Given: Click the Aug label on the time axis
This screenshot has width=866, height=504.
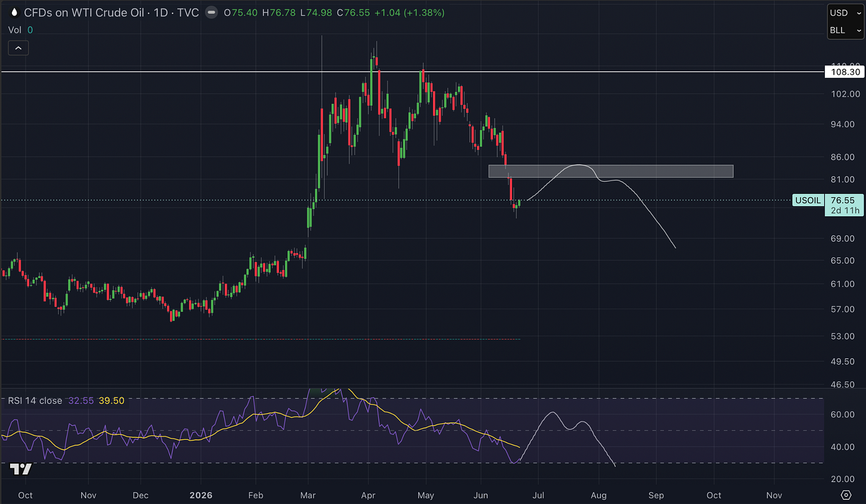Looking at the screenshot, I should point(598,495).
